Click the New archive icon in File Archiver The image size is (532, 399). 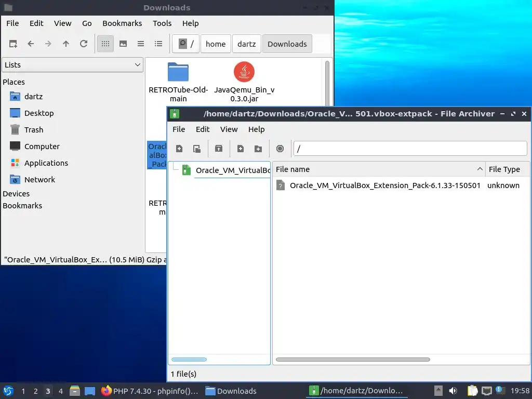pos(179,149)
